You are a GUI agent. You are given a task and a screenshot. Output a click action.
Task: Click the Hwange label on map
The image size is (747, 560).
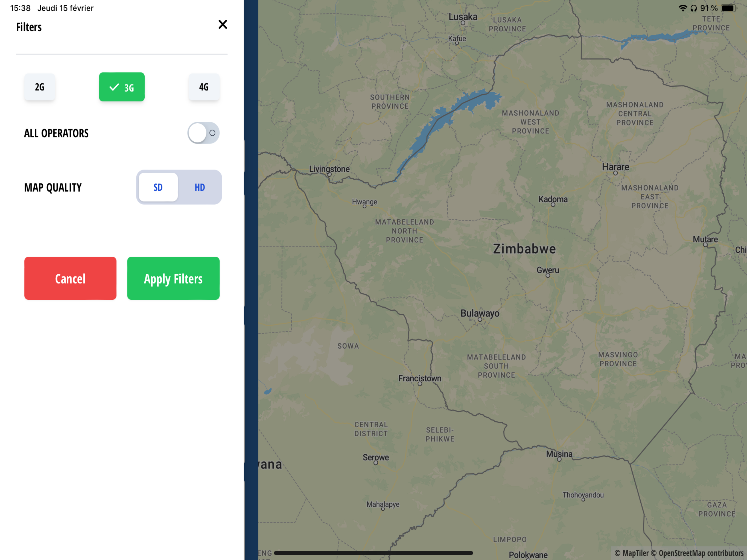point(364,202)
